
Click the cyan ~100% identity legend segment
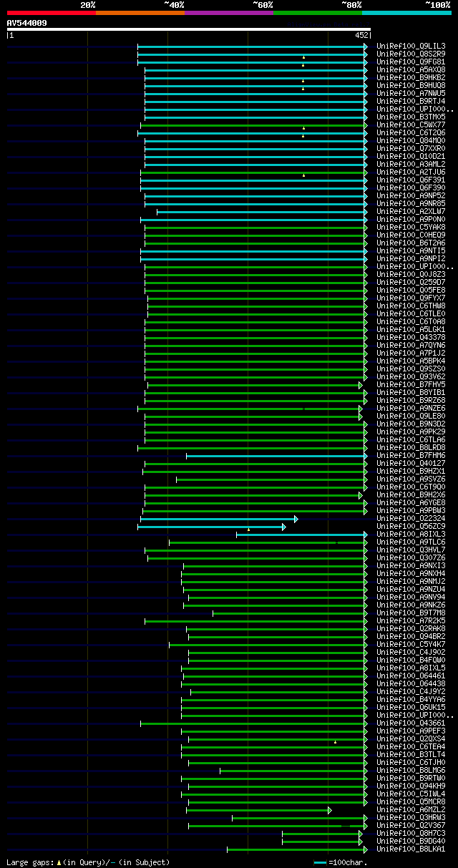point(406,12)
